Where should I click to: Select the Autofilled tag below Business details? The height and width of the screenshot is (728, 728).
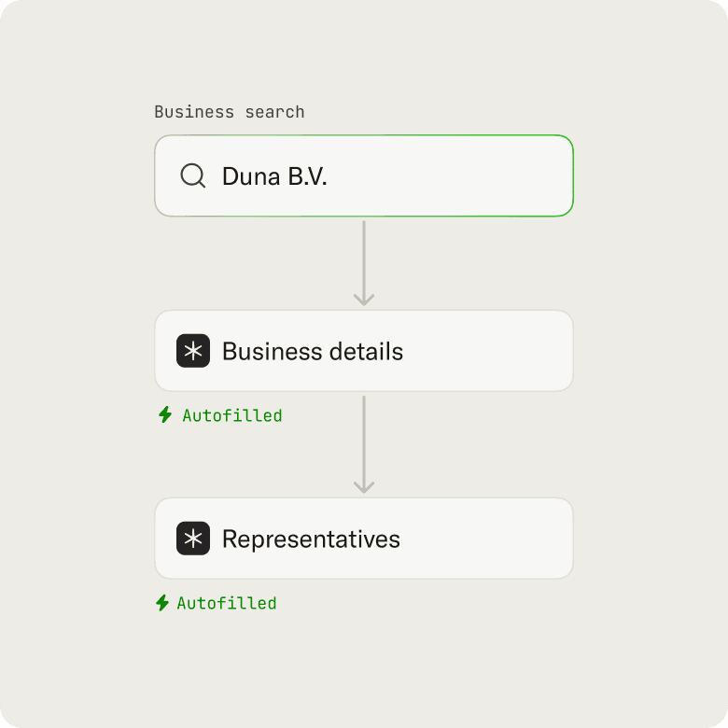point(220,415)
